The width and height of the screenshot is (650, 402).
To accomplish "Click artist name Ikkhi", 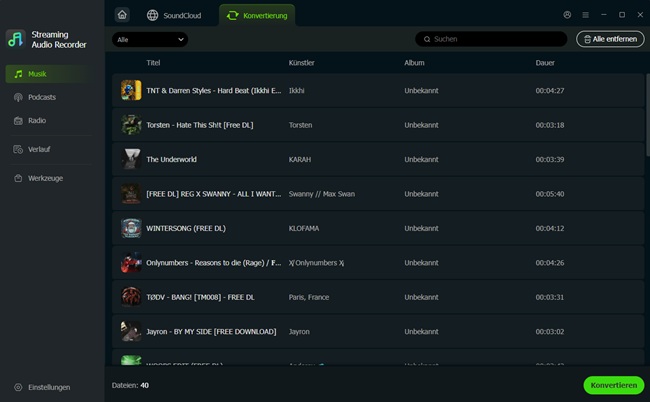I will tap(296, 90).
